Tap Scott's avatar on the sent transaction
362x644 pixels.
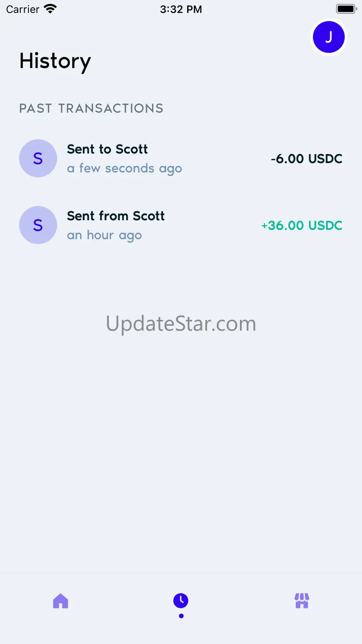[38, 158]
